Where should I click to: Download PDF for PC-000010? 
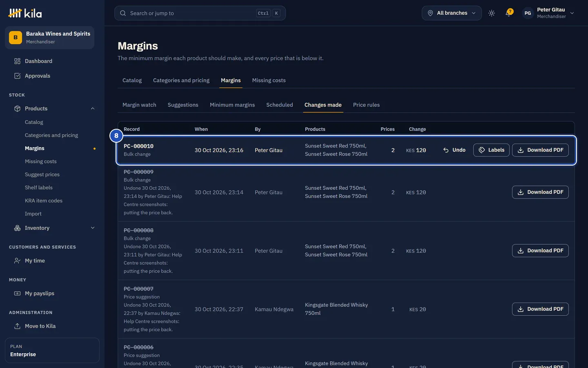(x=540, y=150)
